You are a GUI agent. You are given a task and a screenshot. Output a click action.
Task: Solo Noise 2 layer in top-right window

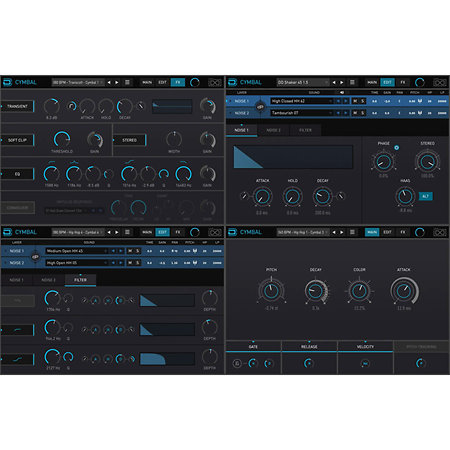click(363, 113)
